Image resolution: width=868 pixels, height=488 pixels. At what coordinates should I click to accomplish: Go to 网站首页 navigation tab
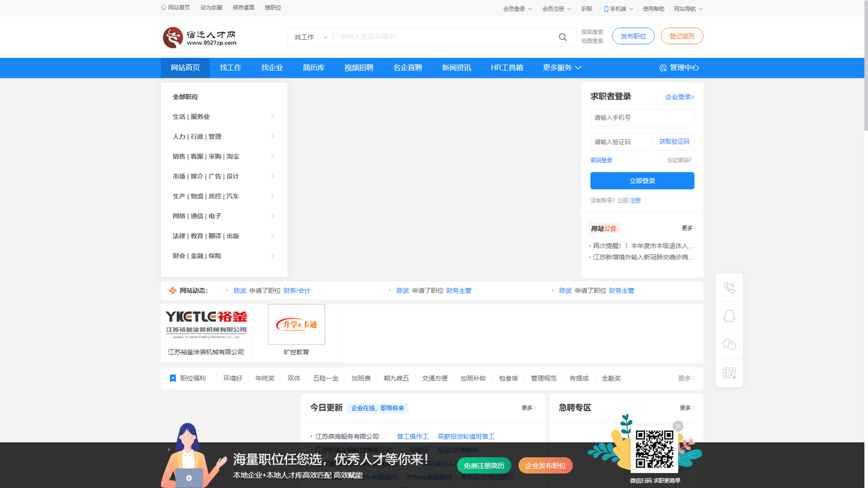pos(185,67)
